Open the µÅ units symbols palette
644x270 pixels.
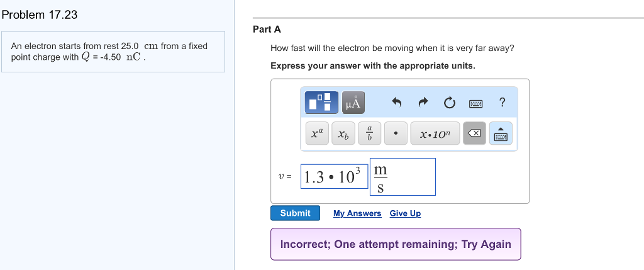coord(354,102)
